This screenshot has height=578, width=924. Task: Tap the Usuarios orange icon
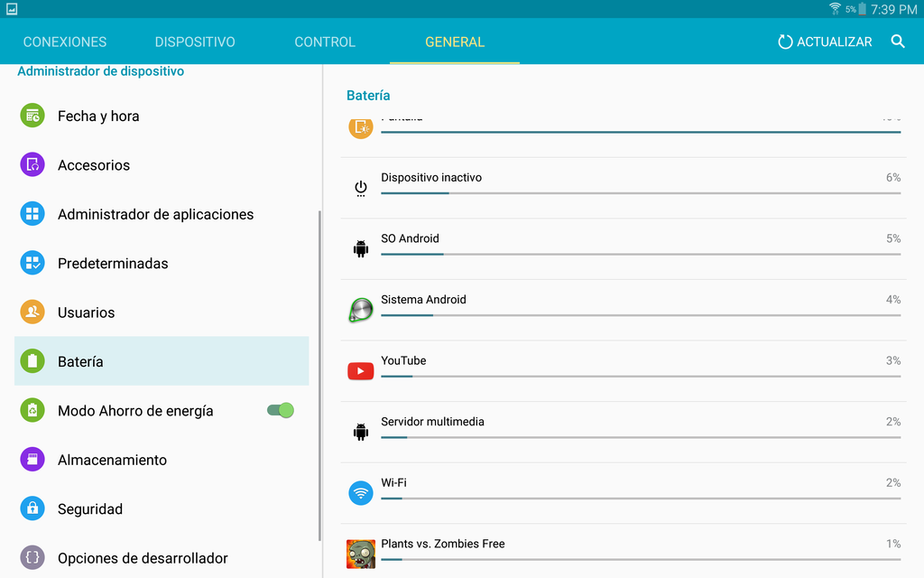(x=32, y=312)
